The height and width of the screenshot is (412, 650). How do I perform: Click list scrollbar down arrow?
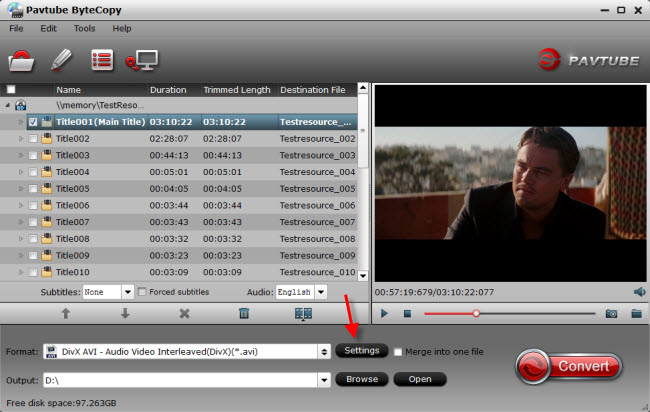tap(363, 276)
